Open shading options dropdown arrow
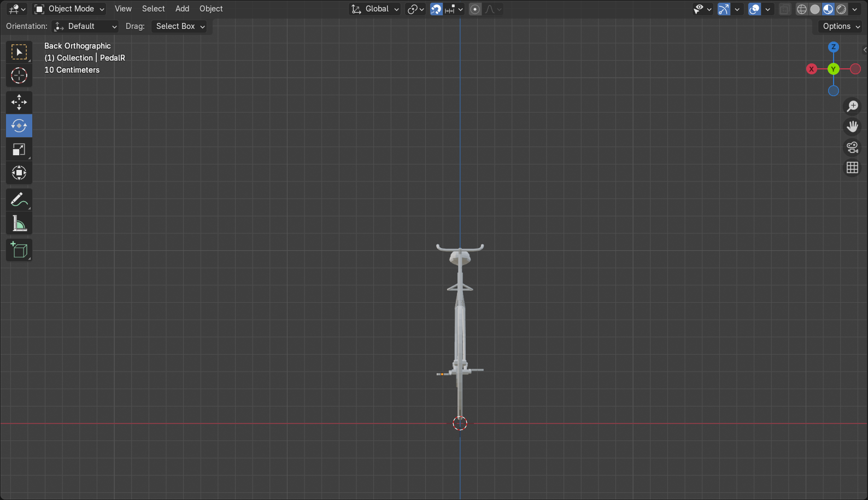This screenshot has height=500, width=868. 855,9
